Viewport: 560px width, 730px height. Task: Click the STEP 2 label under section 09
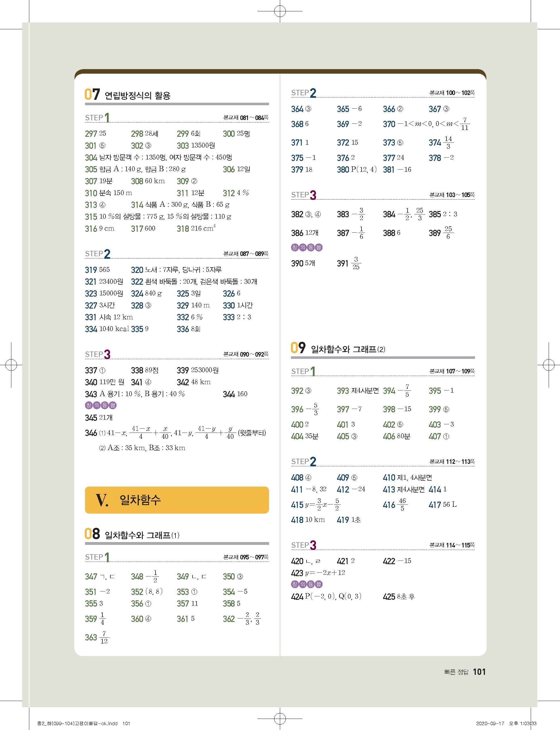pos(304,461)
